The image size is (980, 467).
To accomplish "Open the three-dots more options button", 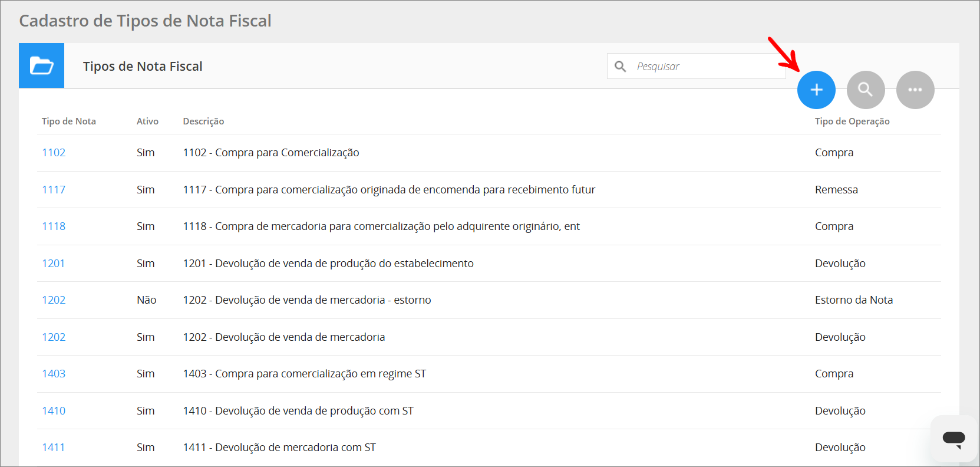I will pos(915,90).
